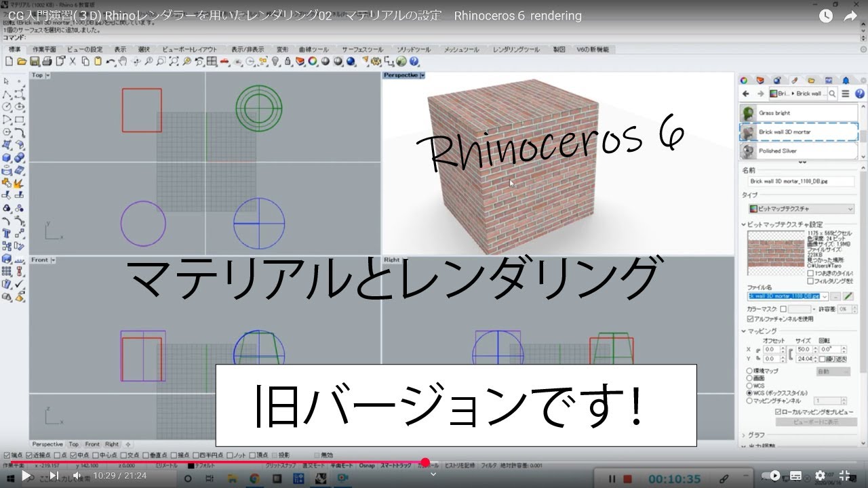Open the Top viewport title menu arrow
This screenshot has width=868, height=488.
tap(47, 75)
